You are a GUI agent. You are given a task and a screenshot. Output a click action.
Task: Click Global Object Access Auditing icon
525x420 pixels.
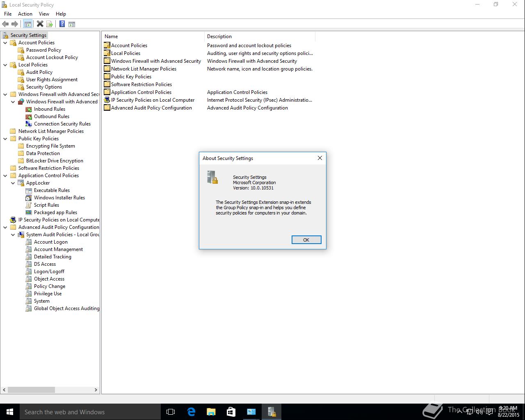pyautogui.click(x=29, y=308)
